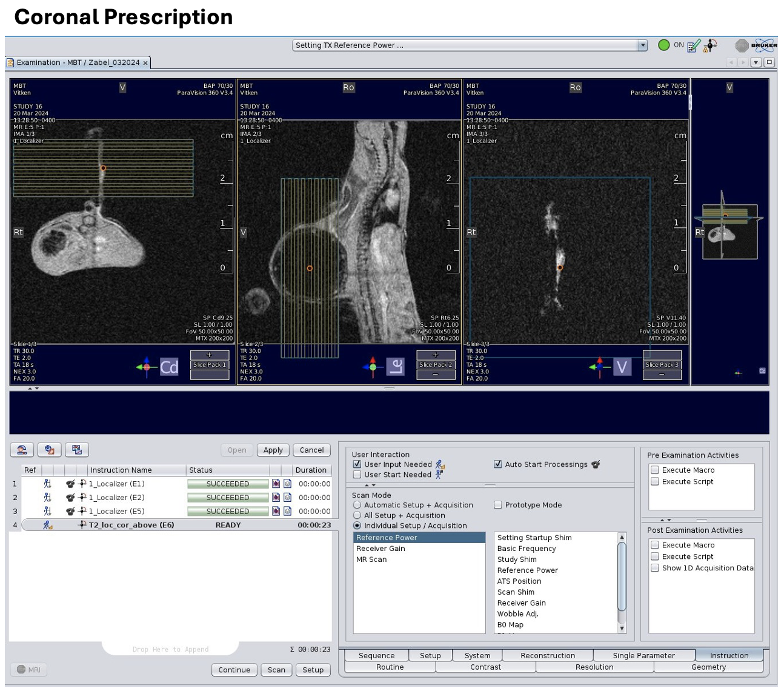The image size is (784, 691).
Task: Switch to the Geometry tab
Action: pos(708,667)
